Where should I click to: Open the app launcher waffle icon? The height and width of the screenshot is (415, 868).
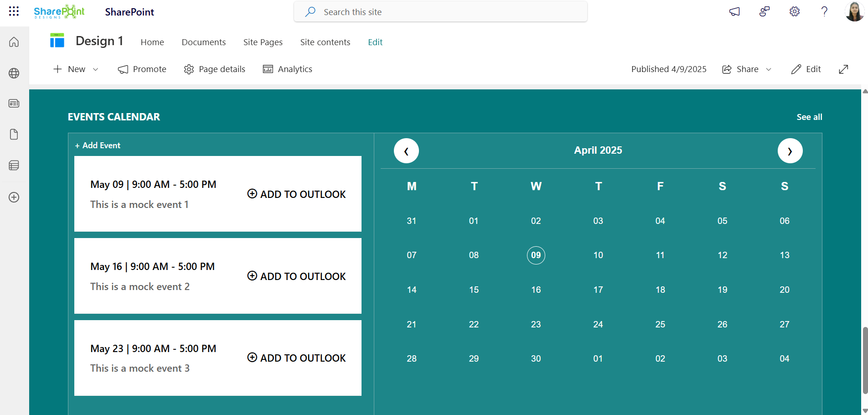[x=14, y=11]
